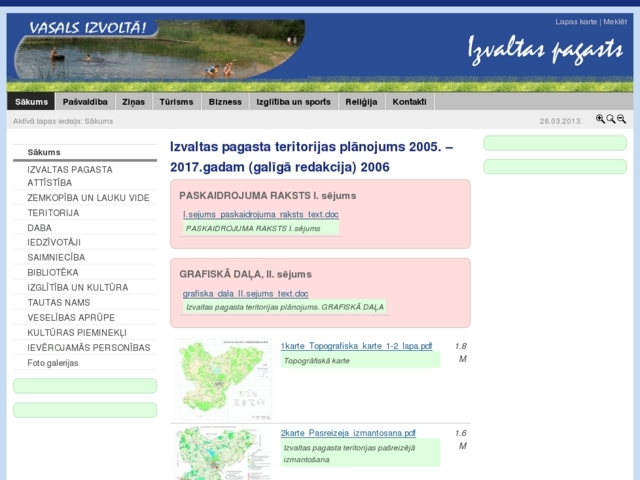Click the pašreizējā izmantošana map thumbnail
Viewport: 640px width, 480px height.
coord(223,453)
